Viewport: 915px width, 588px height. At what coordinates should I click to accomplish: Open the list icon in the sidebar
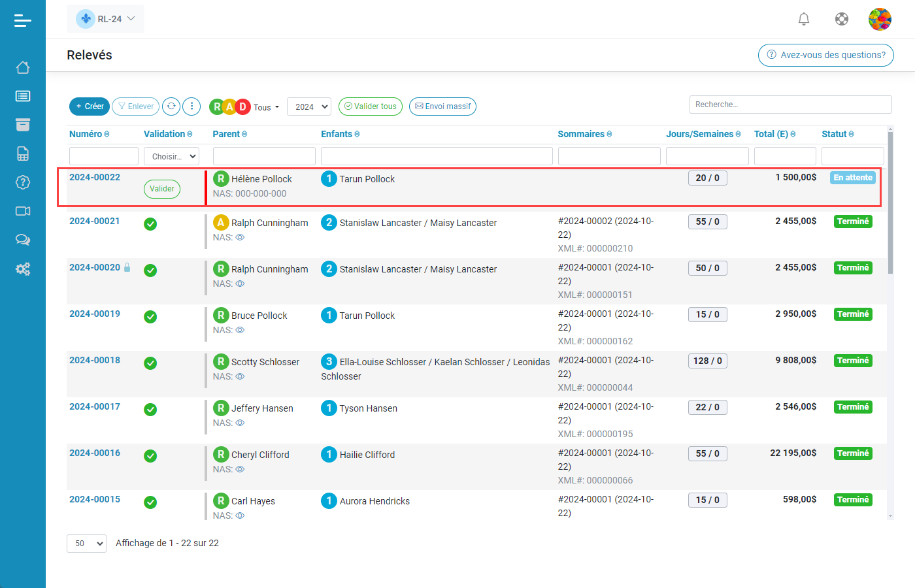pyautogui.click(x=23, y=95)
